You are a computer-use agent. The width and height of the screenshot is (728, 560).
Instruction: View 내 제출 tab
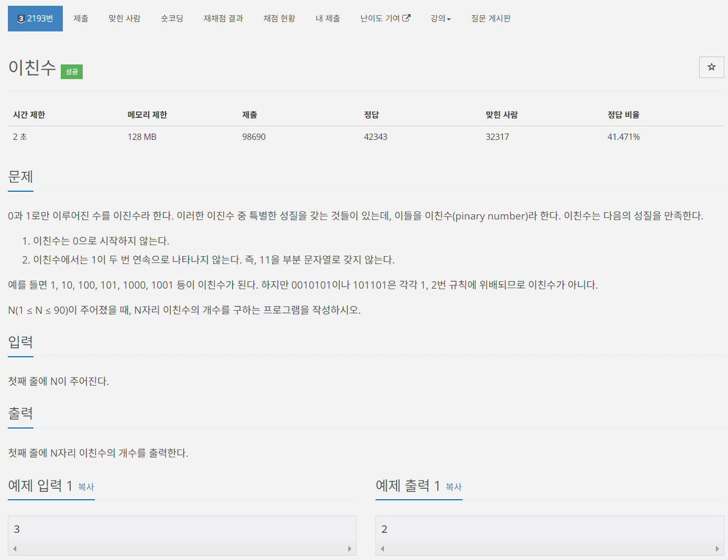(x=328, y=18)
